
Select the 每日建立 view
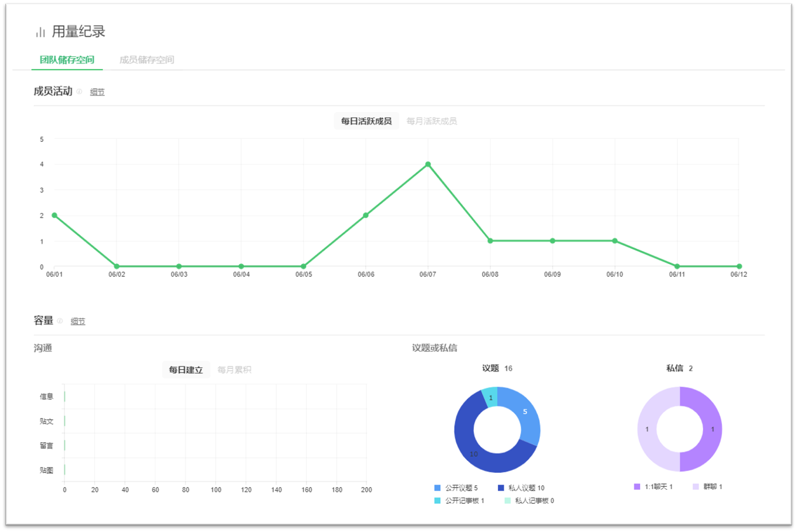coord(186,370)
